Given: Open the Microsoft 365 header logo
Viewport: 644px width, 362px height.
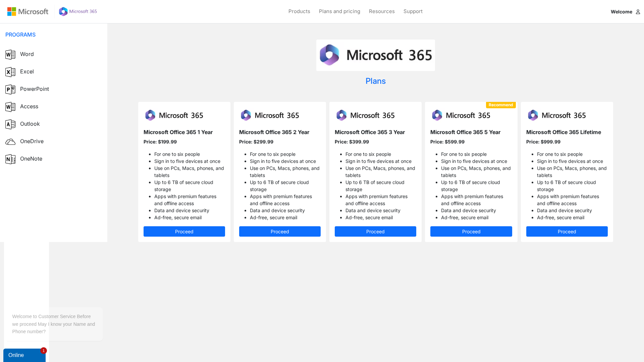Looking at the screenshot, I should pos(78,11).
